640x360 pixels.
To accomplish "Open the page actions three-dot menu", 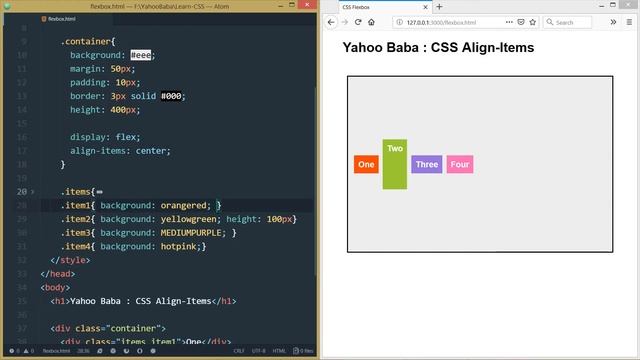I will (509, 22).
